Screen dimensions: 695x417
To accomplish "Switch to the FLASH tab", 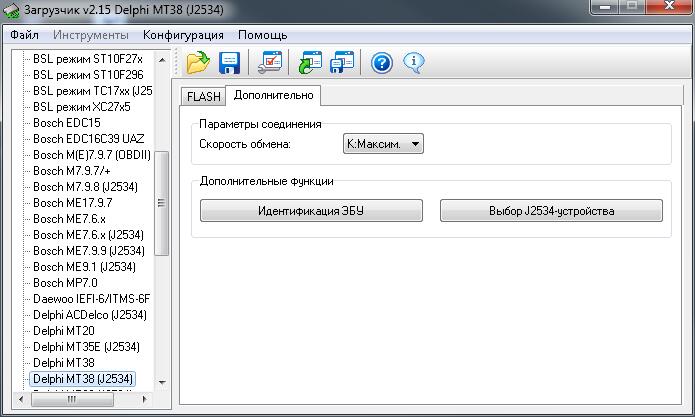I will click(x=203, y=96).
